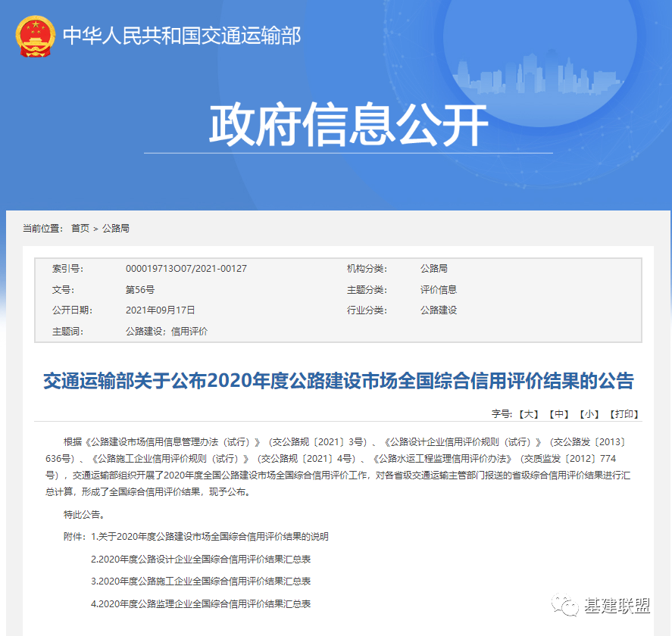Click the 评价信息 subject category value

[439, 290]
